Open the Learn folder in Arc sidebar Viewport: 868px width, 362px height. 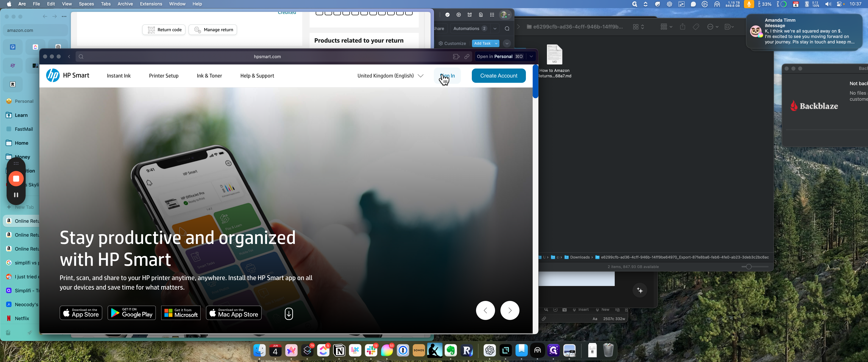21,115
